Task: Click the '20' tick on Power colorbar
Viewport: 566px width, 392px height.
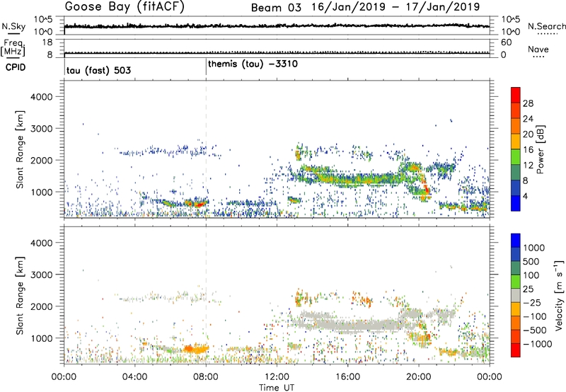Action: (x=528, y=134)
